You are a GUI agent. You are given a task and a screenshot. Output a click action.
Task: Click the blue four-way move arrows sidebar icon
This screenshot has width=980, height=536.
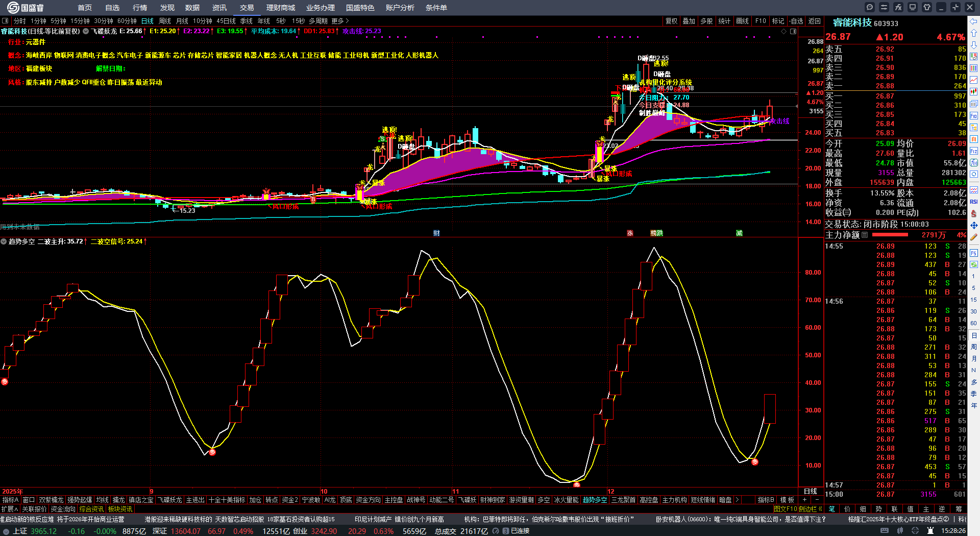[974, 225]
